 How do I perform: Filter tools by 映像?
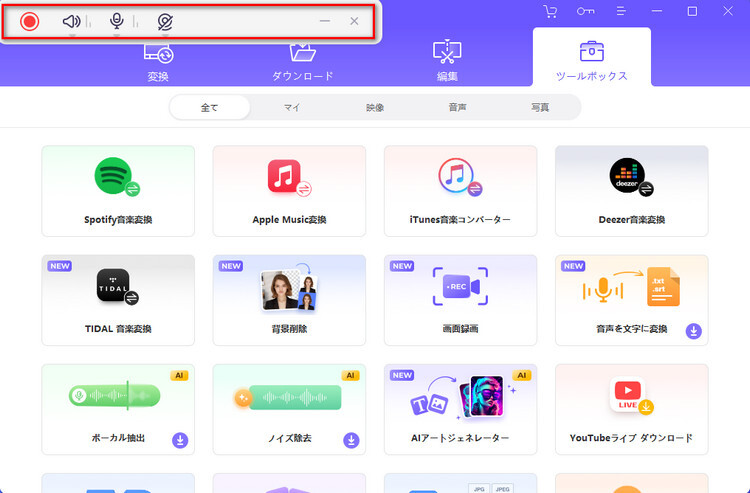[375, 108]
